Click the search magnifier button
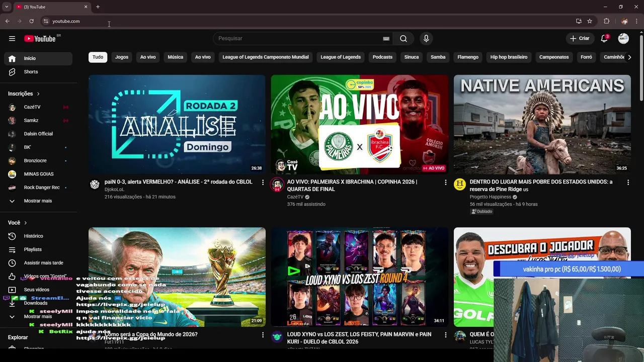 click(404, 39)
